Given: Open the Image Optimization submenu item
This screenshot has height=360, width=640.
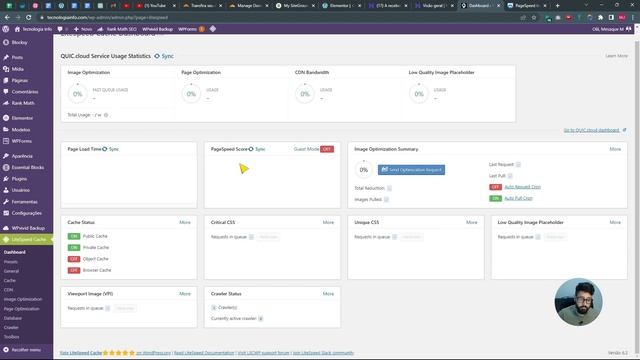Looking at the screenshot, I should pyautogui.click(x=23, y=299).
